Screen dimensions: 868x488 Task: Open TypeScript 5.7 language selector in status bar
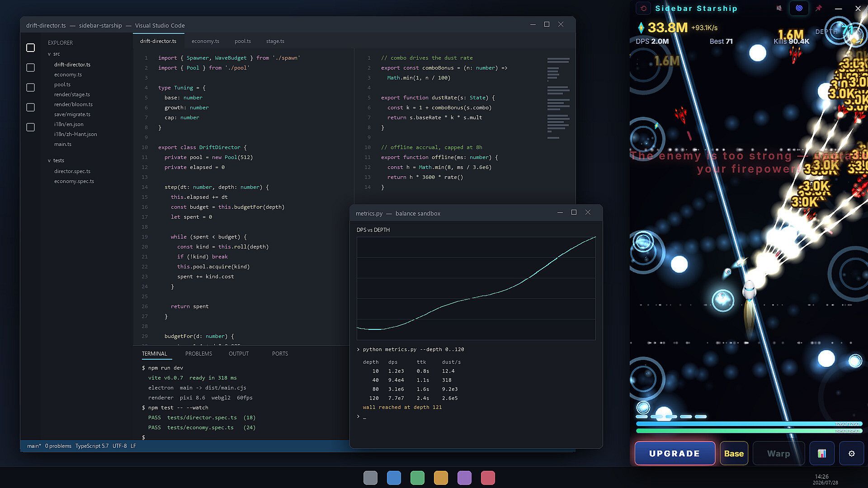(x=92, y=446)
